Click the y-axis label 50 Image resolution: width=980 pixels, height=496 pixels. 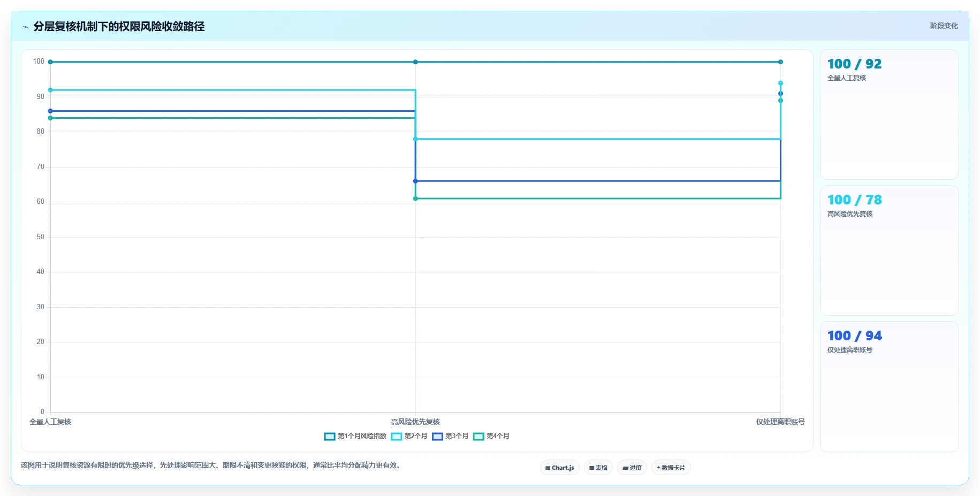coord(41,236)
